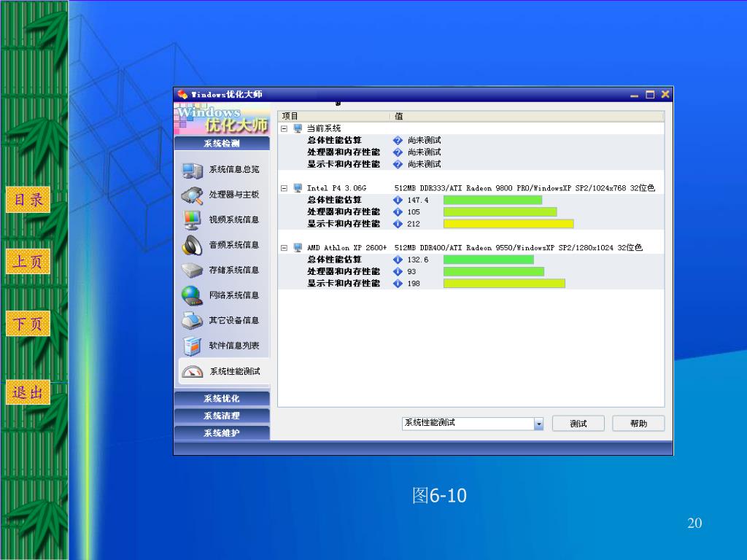Collapse the Intel P4 3.06G tree node
747x560 pixels.
coord(284,188)
